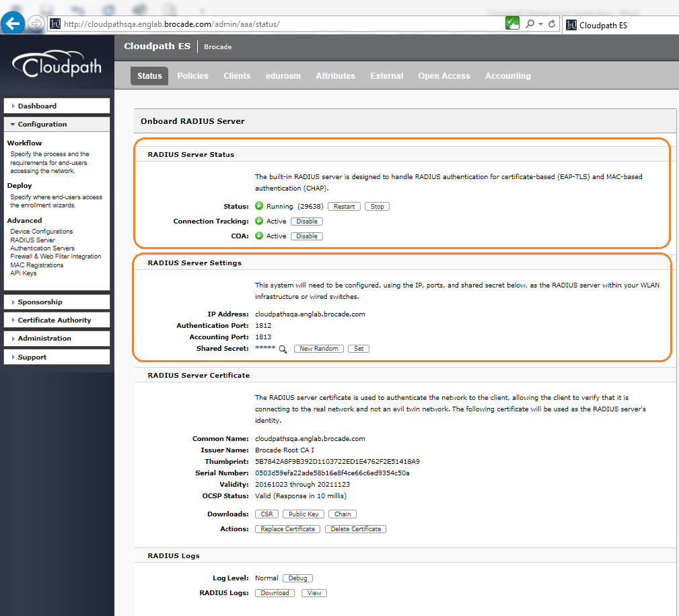
Task: Open Workflow in Configuration menu
Action: (x=25, y=143)
